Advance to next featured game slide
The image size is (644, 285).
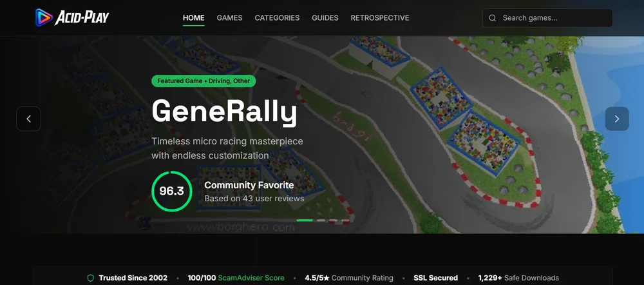coord(617,119)
